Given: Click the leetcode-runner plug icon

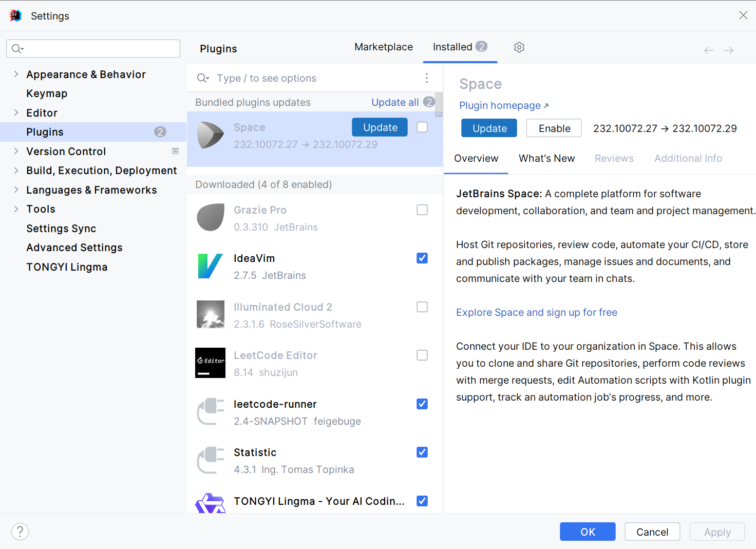Looking at the screenshot, I should pos(211,411).
